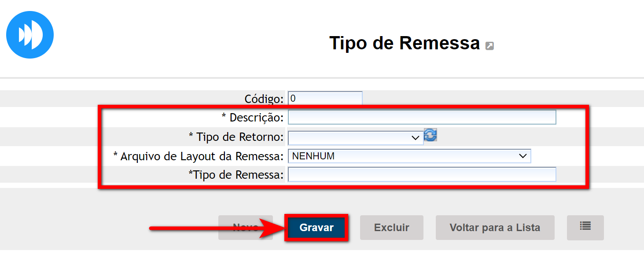Click into the Descrição text field
The width and height of the screenshot is (644, 254).
[x=422, y=118]
